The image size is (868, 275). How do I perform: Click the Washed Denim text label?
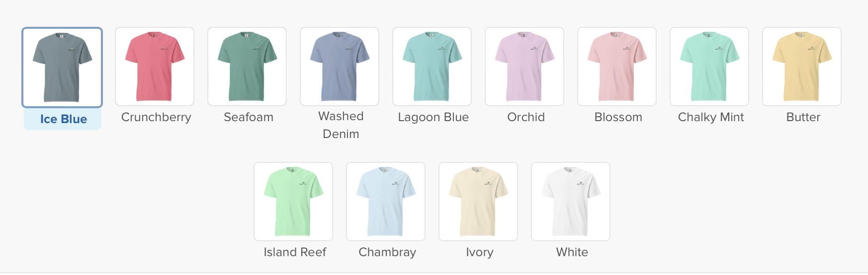pyautogui.click(x=341, y=125)
